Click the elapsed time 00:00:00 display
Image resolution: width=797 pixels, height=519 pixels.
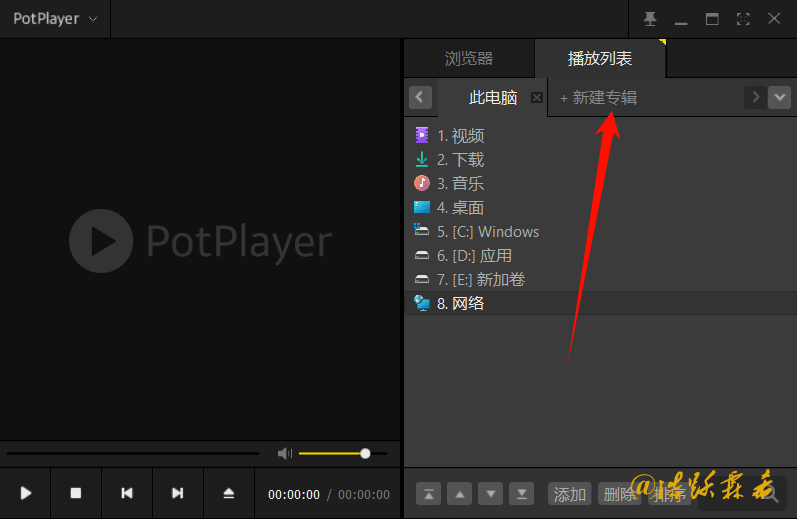pos(294,495)
